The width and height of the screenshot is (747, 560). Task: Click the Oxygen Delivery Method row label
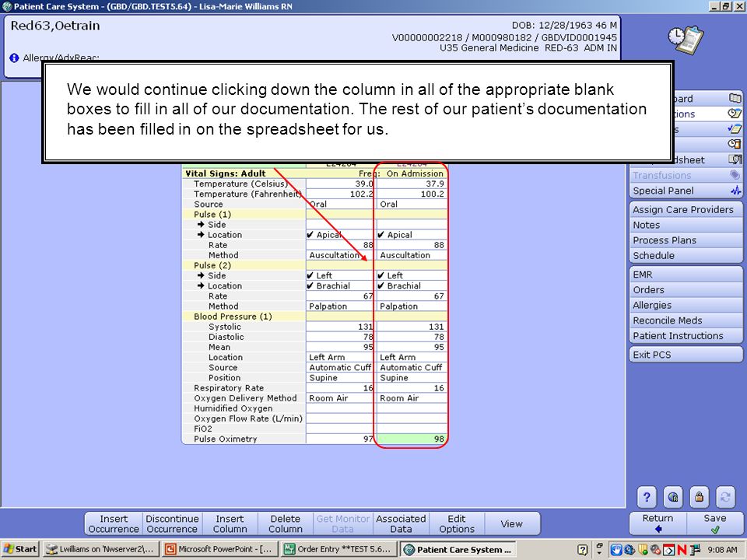[245, 398]
